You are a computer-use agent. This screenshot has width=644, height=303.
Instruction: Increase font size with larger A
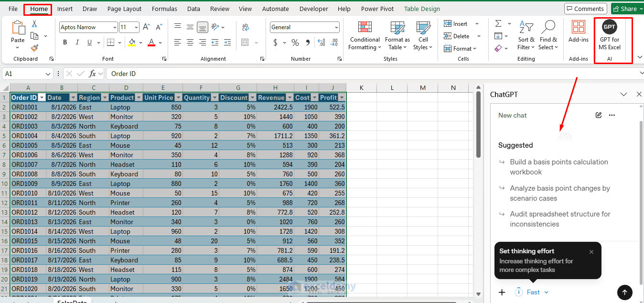pyautogui.click(x=147, y=27)
